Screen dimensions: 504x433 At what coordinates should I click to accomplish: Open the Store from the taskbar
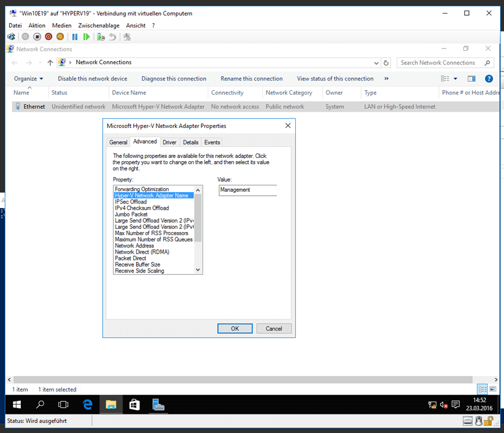coord(134,404)
